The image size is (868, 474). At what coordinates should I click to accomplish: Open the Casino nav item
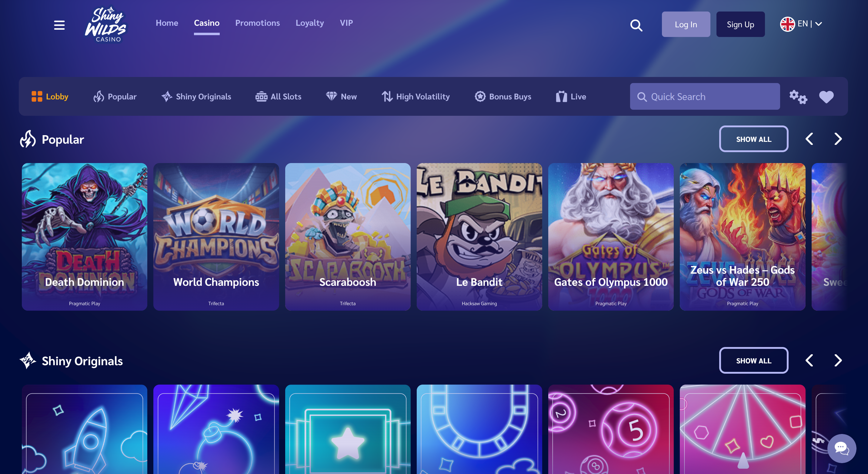[207, 23]
